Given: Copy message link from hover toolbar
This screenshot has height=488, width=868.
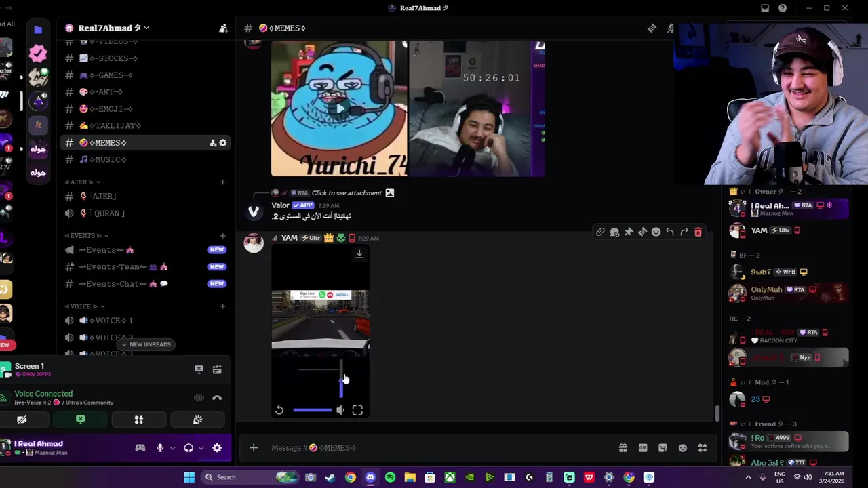Looking at the screenshot, I should (600, 232).
